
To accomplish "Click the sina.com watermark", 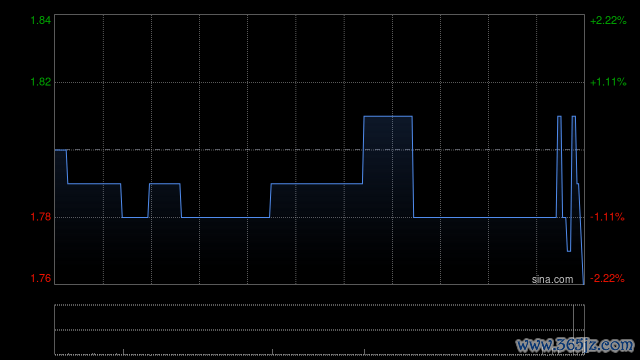I will coord(552,280).
